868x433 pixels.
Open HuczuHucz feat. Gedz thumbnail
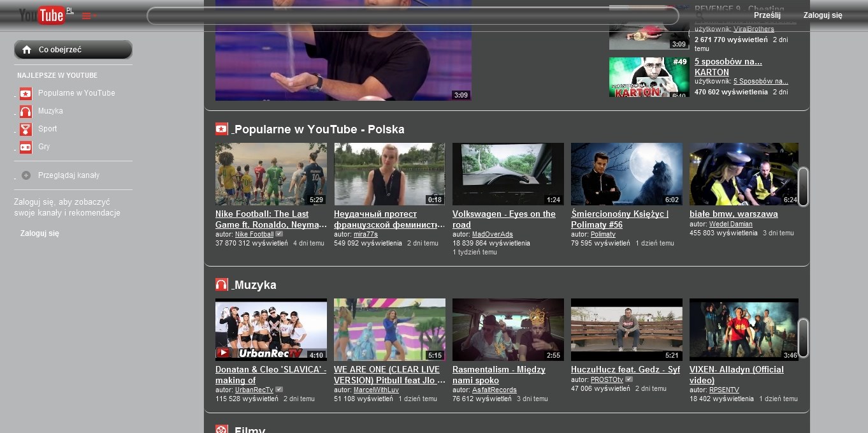(x=626, y=330)
